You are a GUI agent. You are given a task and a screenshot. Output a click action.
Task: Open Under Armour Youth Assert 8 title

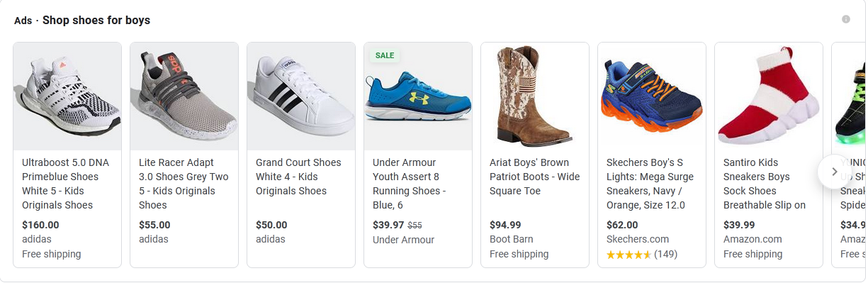tap(409, 184)
